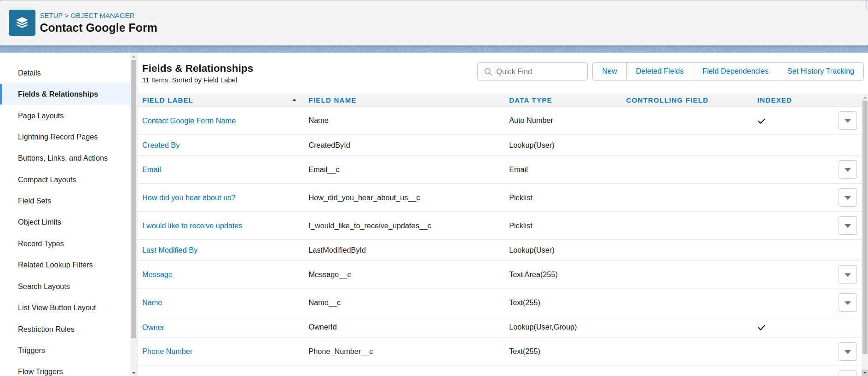This screenshot has width=868, height=376.
Task: Sort by DATA TYPE column header
Action: pyautogui.click(x=530, y=100)
